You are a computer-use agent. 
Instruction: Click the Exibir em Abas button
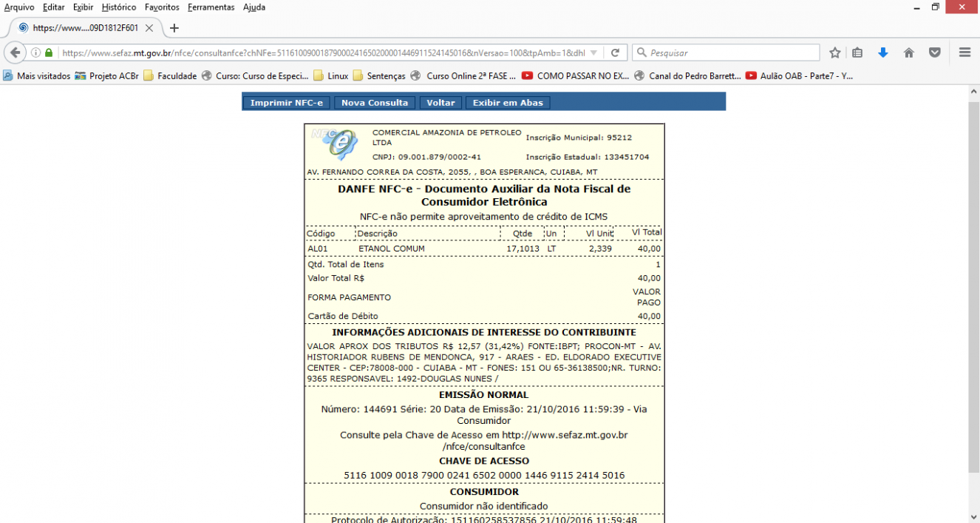[x=508, y=103]
